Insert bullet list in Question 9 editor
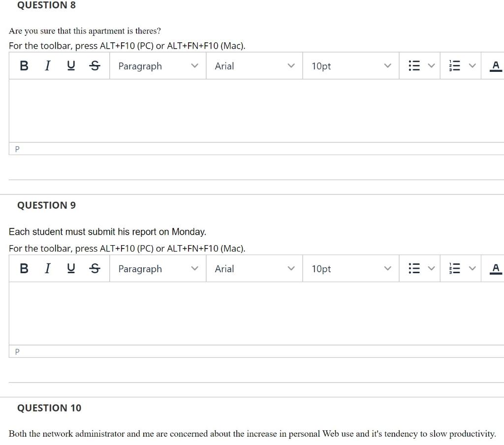The image size is (504, 445). coord(414,268)
